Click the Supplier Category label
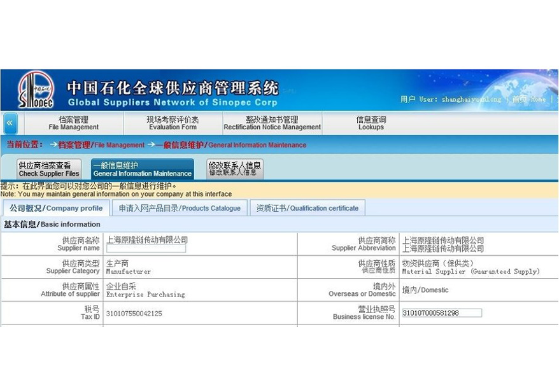 [x=73, y=267]
